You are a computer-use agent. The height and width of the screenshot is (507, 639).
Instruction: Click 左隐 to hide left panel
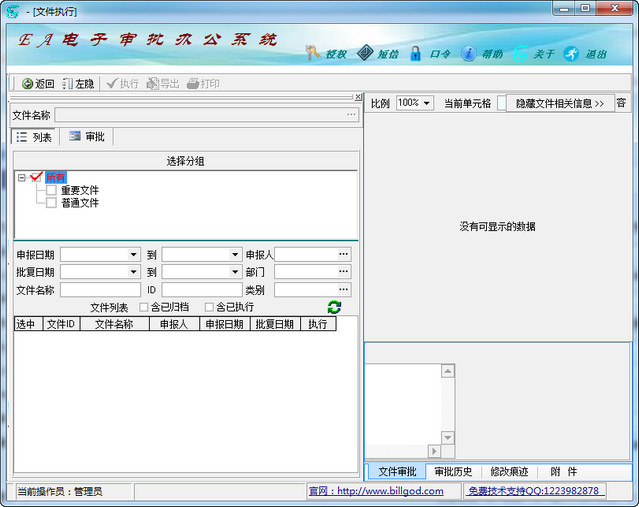coord(78,84)
